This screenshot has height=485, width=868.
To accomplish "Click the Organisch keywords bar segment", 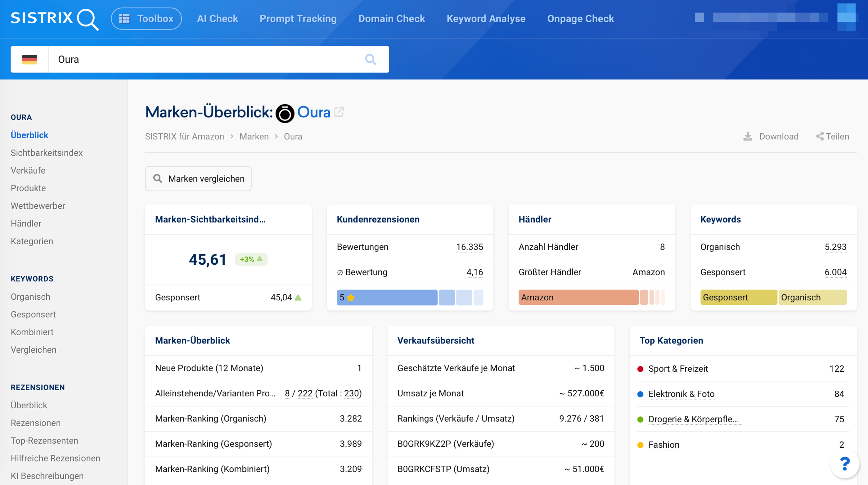I will tap(813, 298).
